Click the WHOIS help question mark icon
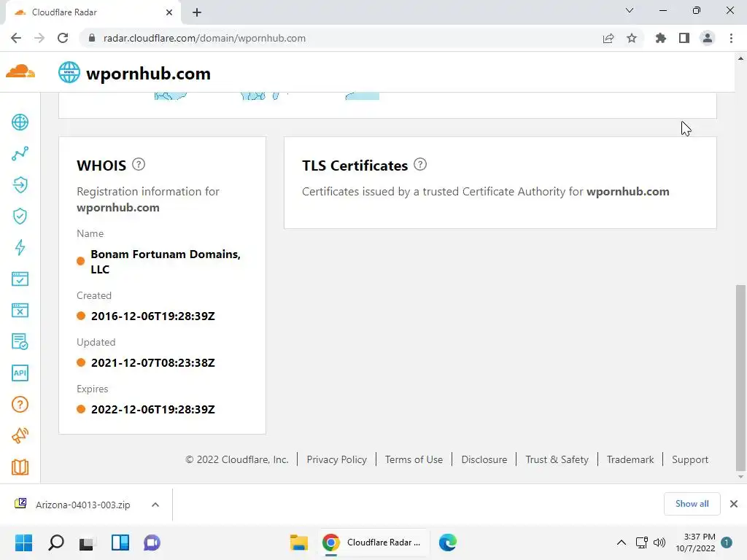The image size is (747, 560). (139, 164)
